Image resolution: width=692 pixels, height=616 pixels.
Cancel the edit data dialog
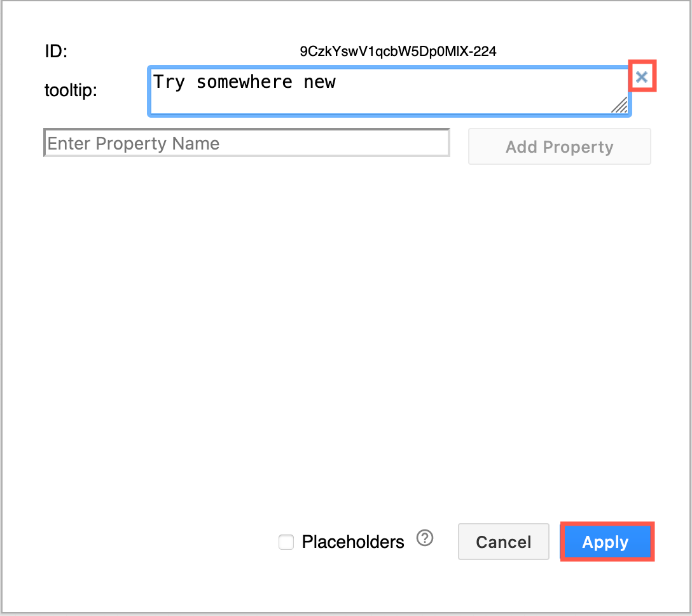coord(503,542)
